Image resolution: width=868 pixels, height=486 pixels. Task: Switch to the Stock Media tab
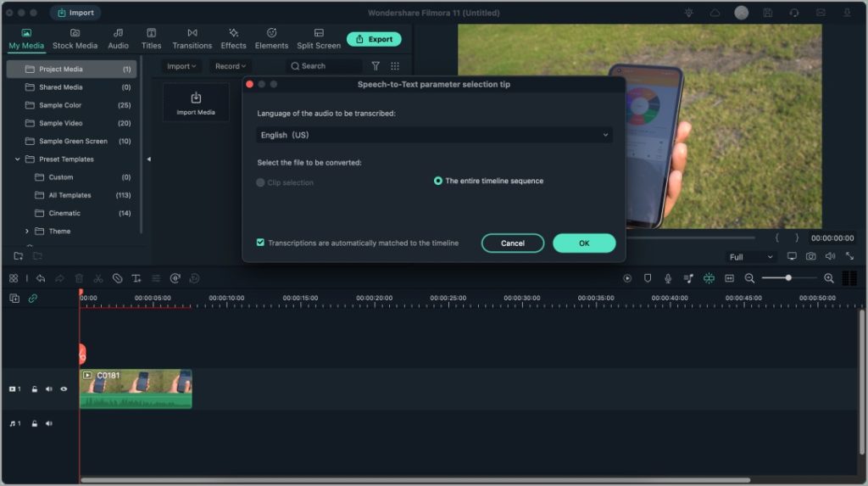click(75, 39)
